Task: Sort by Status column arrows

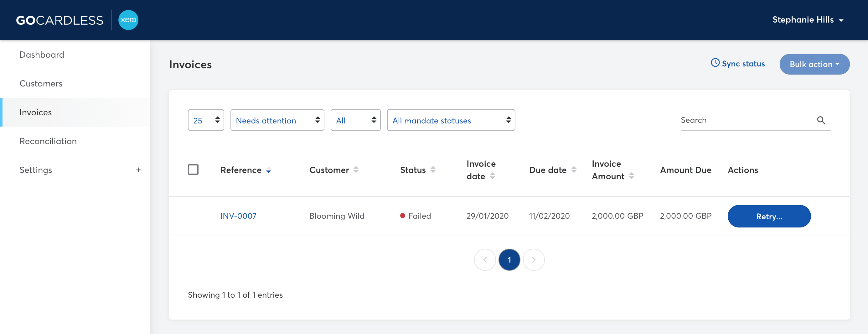Action: pos(433,170)
